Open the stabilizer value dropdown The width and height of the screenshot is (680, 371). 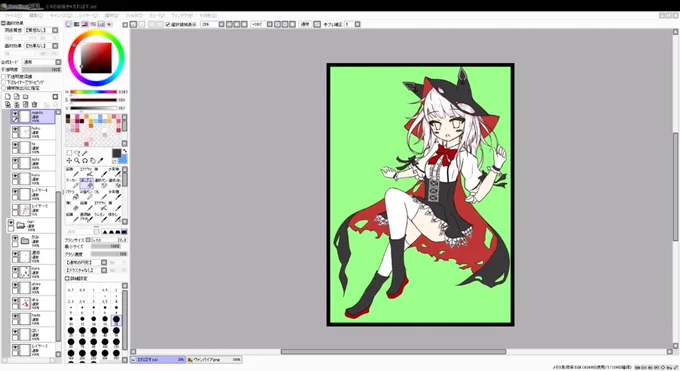coord(357,24)
